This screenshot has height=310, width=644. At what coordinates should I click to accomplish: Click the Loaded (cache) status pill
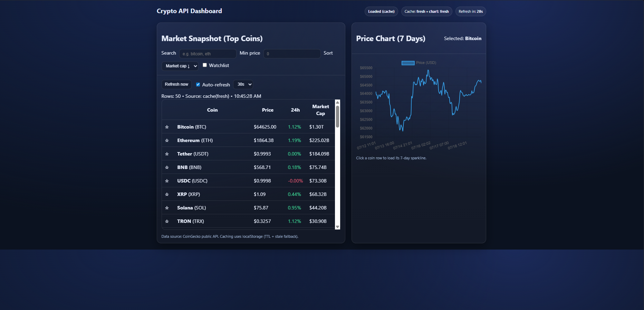tap(381, 11)
